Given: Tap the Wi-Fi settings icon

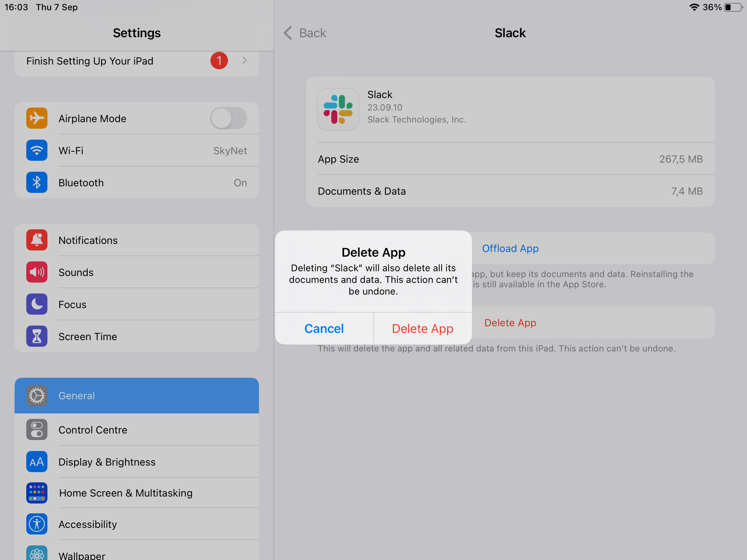Looking at the screenshot, I should [37, 151].
